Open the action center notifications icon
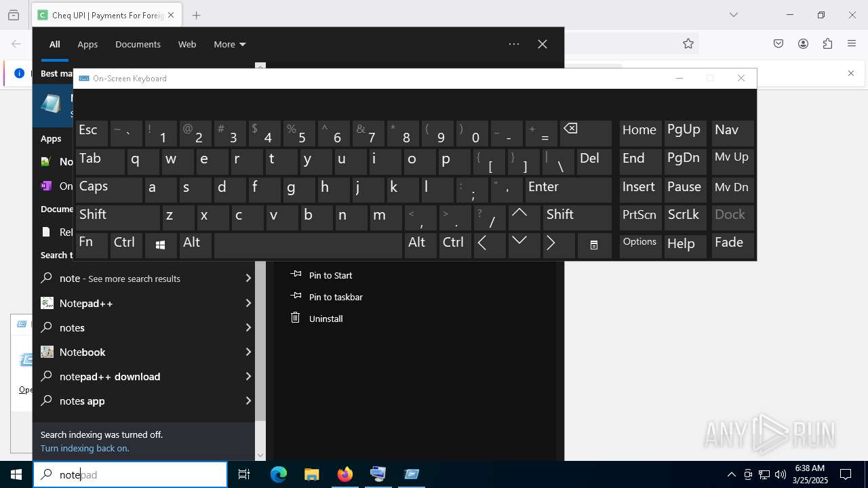 click(846, 474)
